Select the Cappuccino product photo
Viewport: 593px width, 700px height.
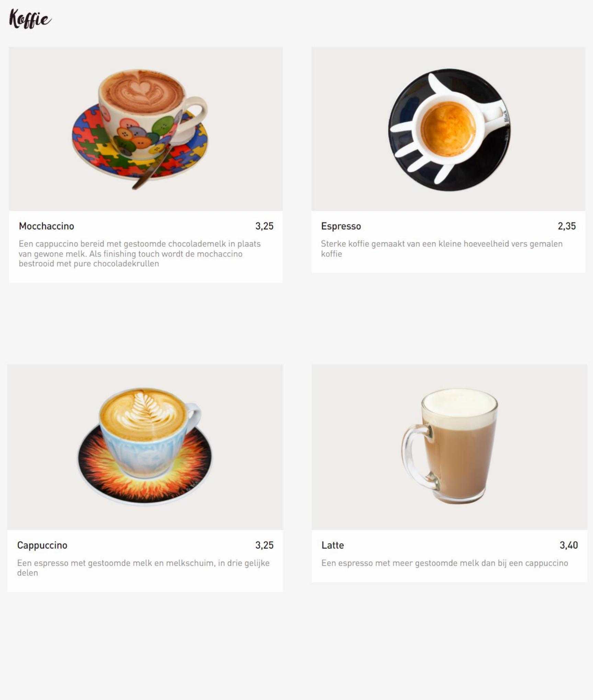click(145, 447)
